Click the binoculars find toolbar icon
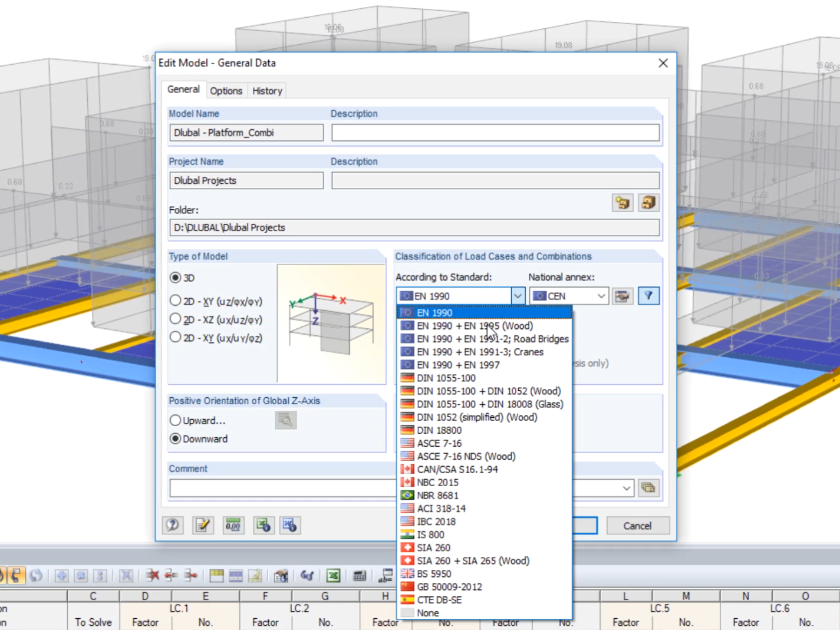 point(307,575)
